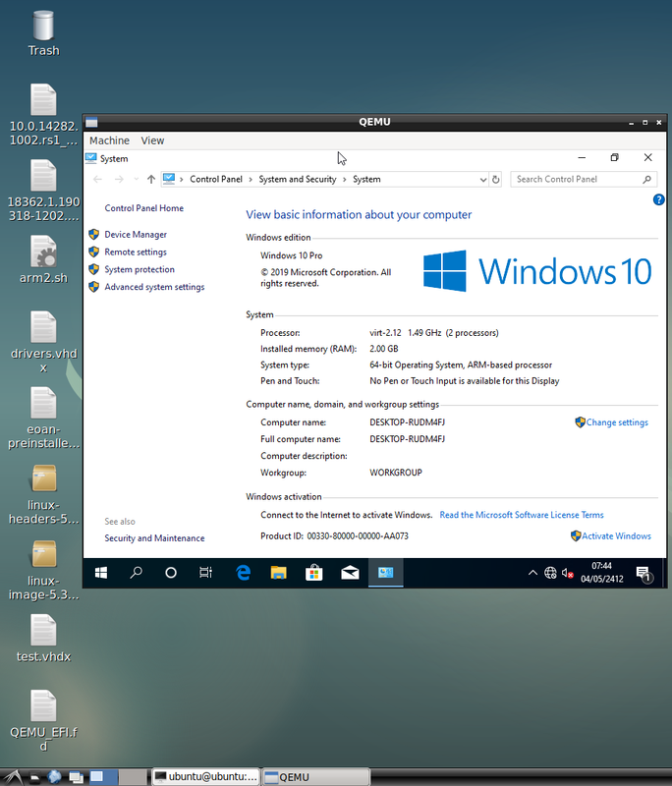The width and height of the screenshot is (672, 786).
Task: Select the eoan-preinstalled file icon
Action: (x=43, y=419)
